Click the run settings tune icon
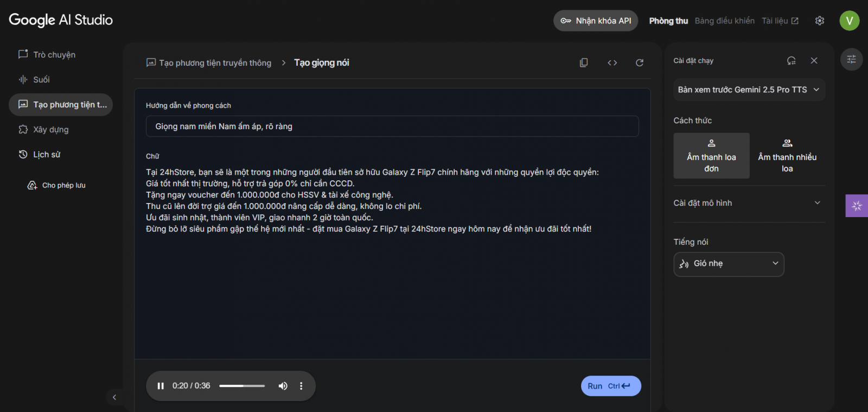This screenshot has height=412, width=868. coord(851,59)
